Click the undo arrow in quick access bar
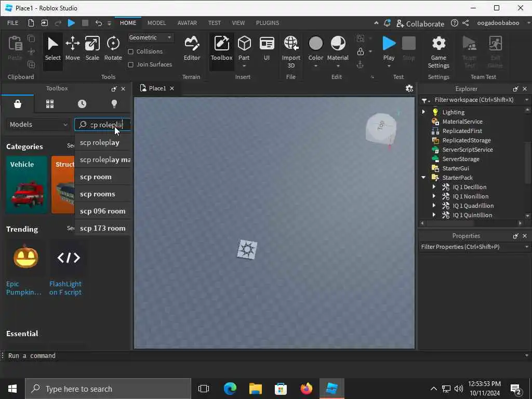532x399 pixels. point(98,23)
